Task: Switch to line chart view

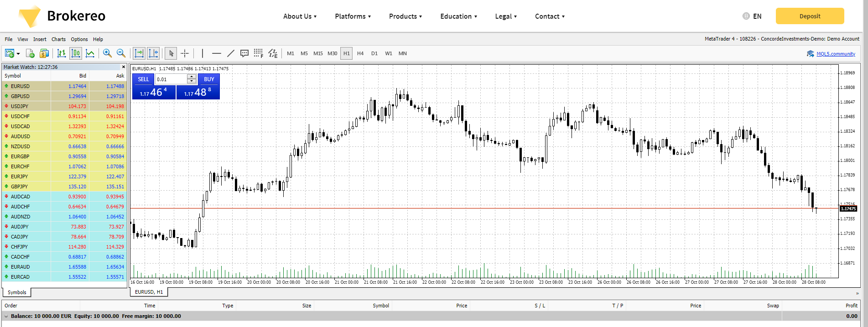Action: (x=90, y=53)
